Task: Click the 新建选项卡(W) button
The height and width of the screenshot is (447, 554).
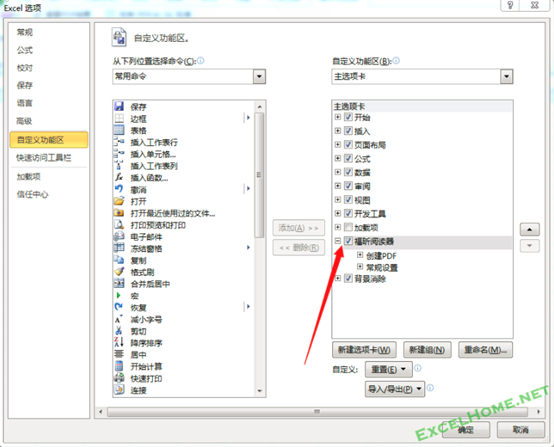Action: click(364, 350)
